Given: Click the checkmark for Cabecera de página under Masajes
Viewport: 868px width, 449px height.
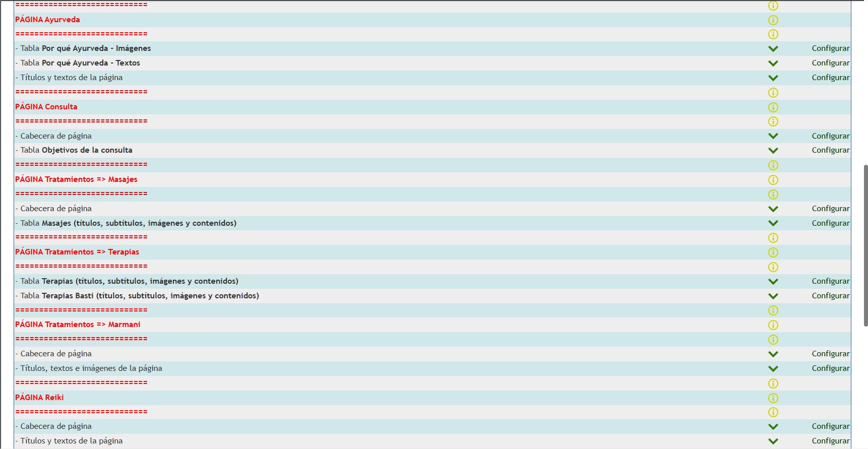Looking at the screenshot, I should click(773, 209).
